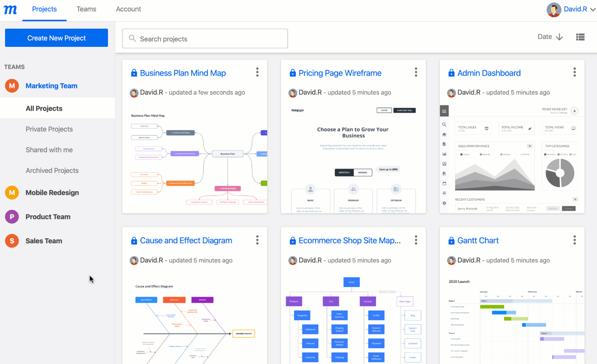The width and height of the screenshot is (597, 364).
Task: Click the search magnifier icon
Action: pos(132,39)
